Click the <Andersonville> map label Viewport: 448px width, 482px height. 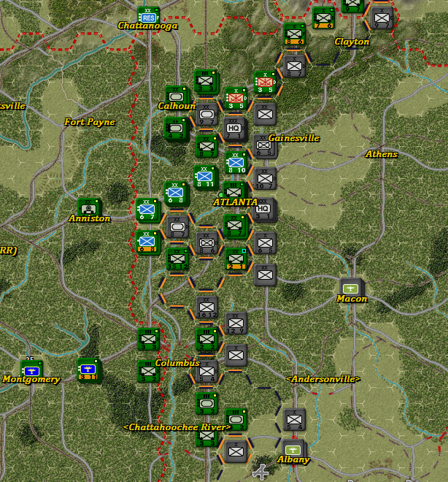click(323, 379)
